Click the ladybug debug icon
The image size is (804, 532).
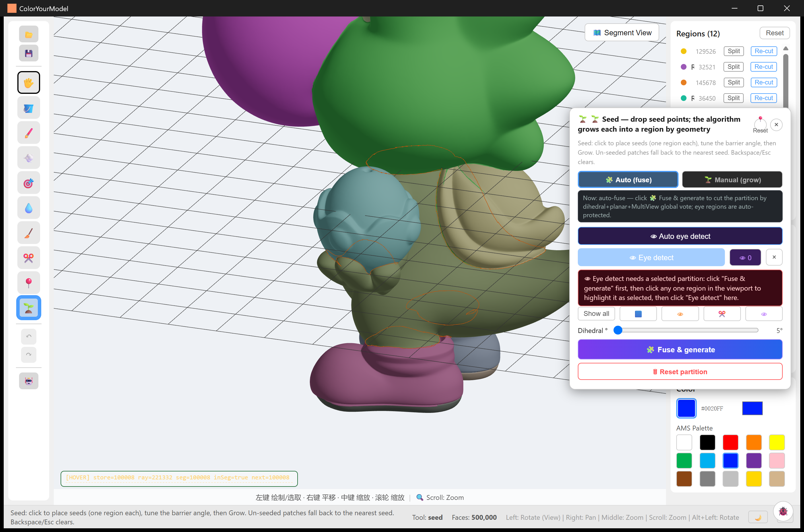coord(783,511)
